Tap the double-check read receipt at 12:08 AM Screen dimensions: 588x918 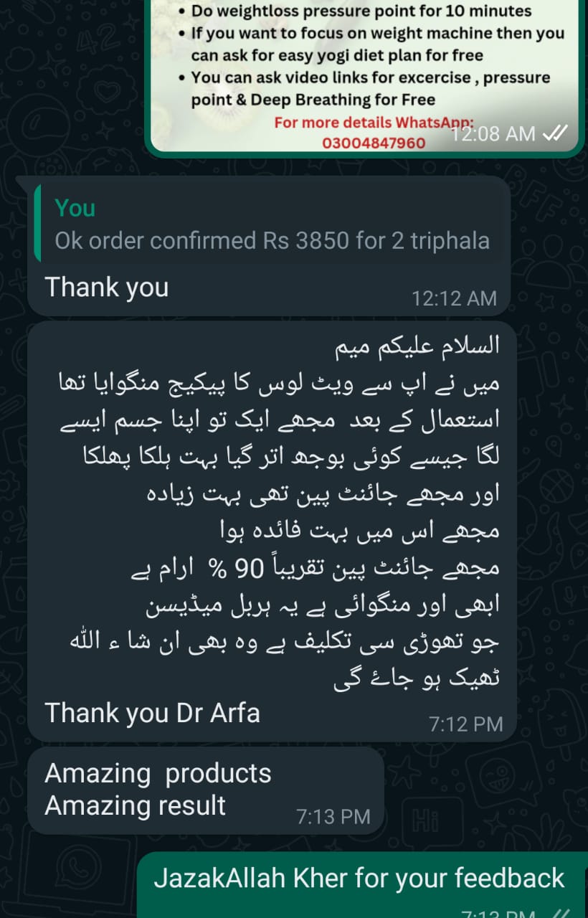(x=555, y=133)
